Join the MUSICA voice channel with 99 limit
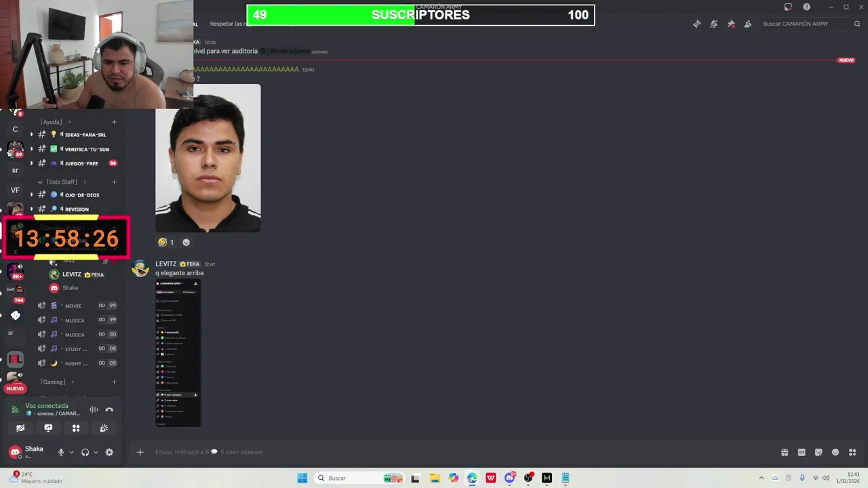Screen dimensions: 868x488 [77, 320]
